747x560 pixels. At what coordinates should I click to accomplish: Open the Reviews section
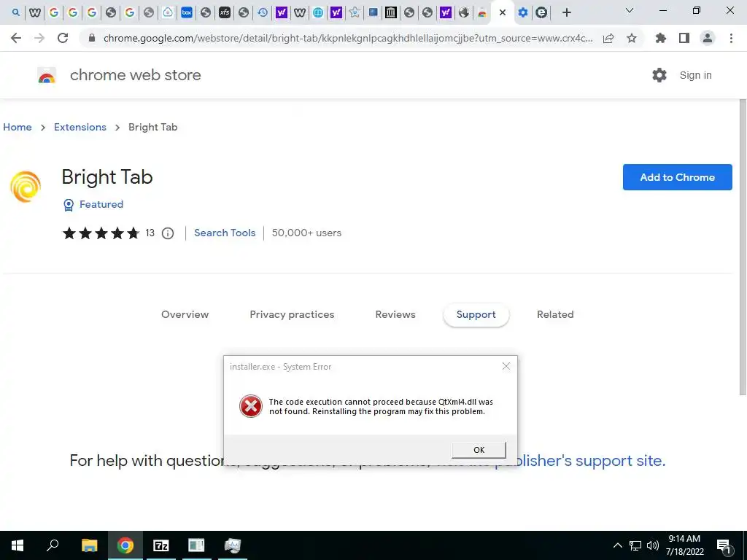point(395,314)
